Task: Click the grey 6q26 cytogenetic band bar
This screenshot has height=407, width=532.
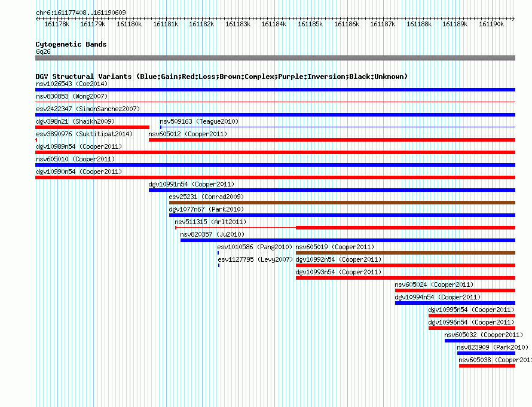Action: (275, 58)
